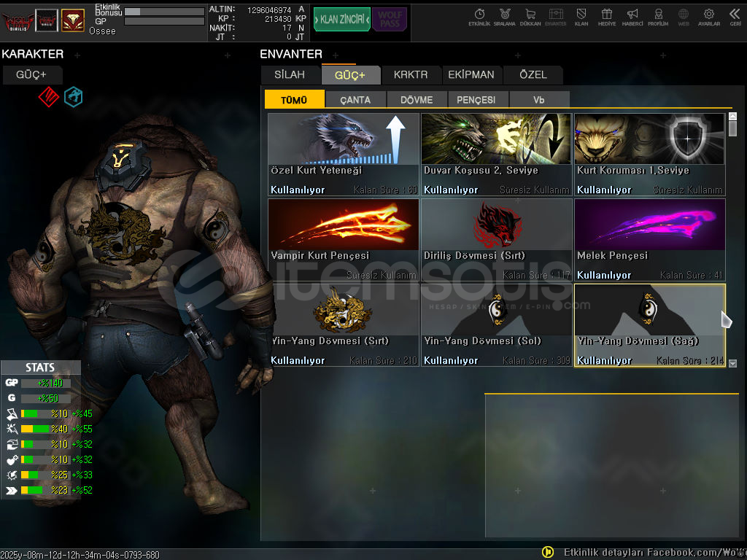
Task: Open the Ayarlar settings gear
Action: tap(709, 17)
